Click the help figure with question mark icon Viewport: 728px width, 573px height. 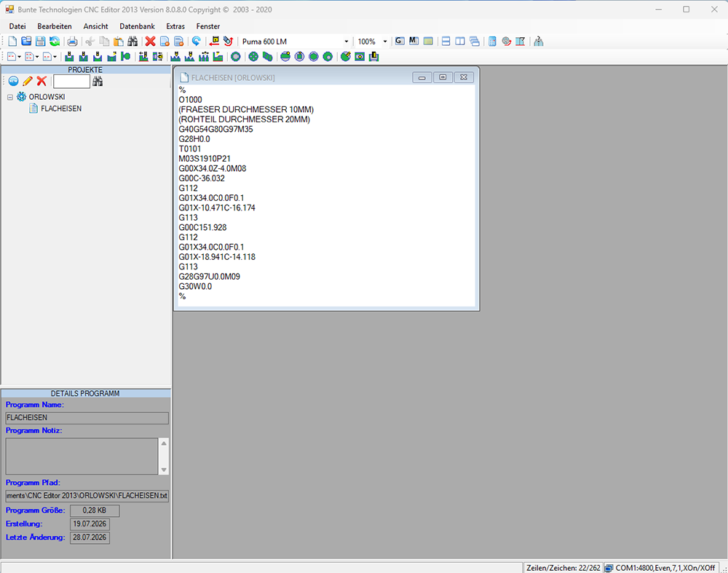(x=539, y=42)
